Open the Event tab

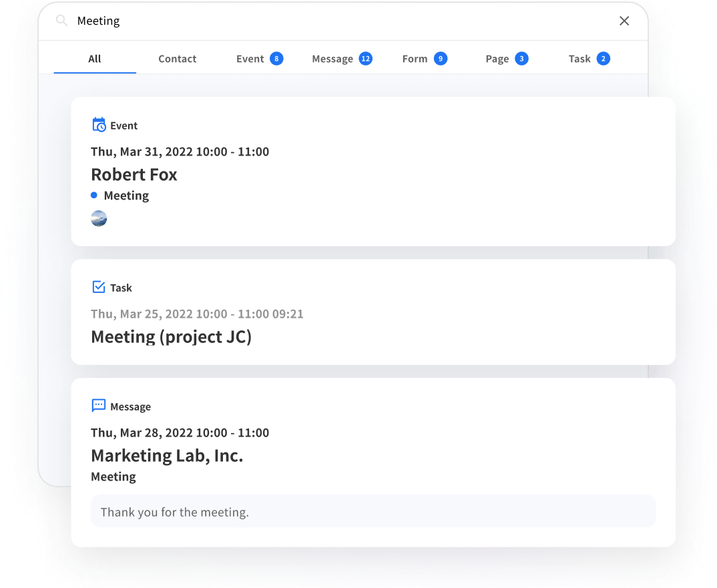click(250, 59)
